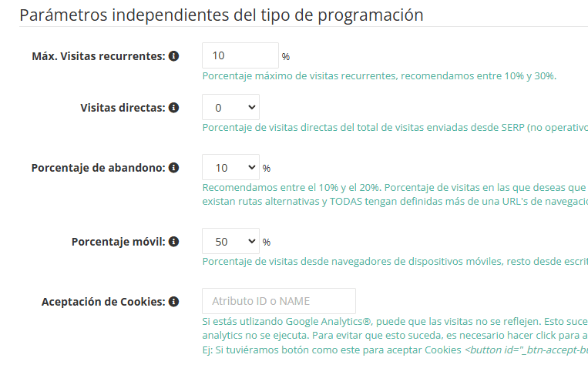Click info icon next to Visitas directas
588x368 pixels.
174,108
